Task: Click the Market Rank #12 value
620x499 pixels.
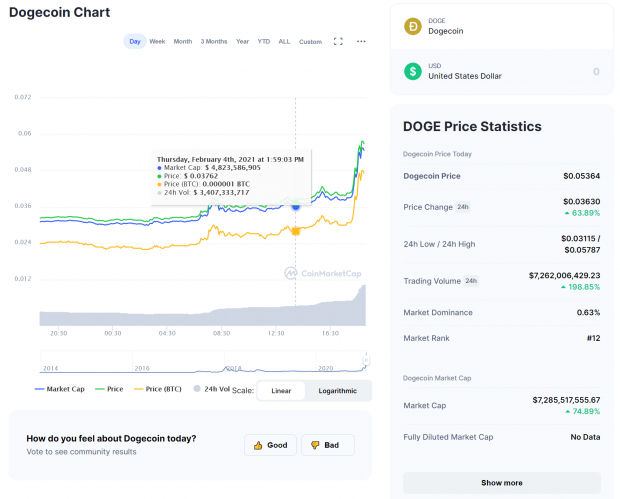Action: tap(594, 338)
